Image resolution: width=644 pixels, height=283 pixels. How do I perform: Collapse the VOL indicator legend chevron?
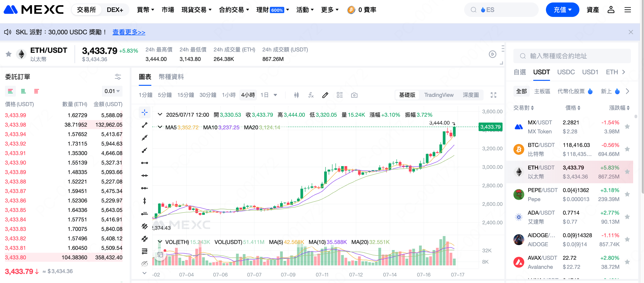point(160,242)
